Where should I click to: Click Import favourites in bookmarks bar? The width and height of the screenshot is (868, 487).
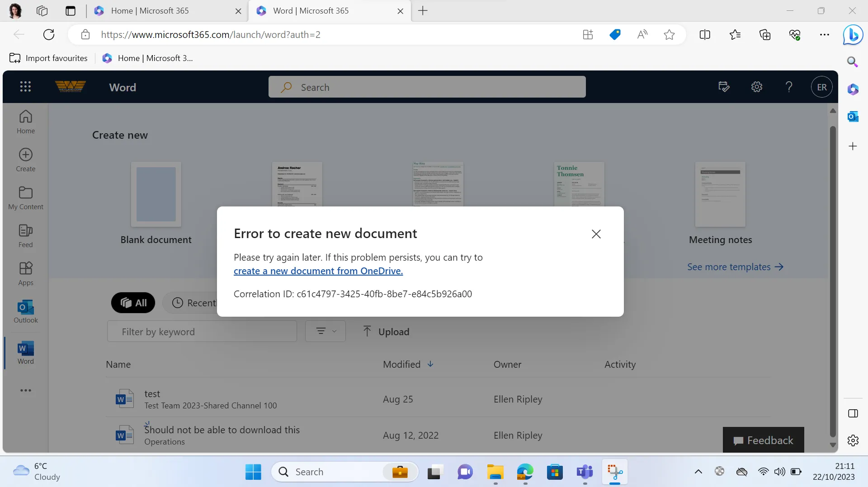tap(48, 58)
